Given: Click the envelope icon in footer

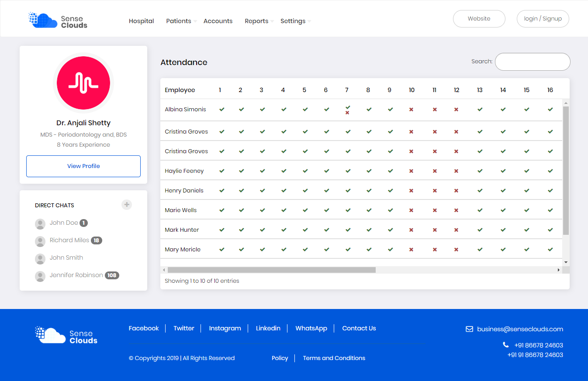Looking at the screenshot, I should [x=469, y=329].
